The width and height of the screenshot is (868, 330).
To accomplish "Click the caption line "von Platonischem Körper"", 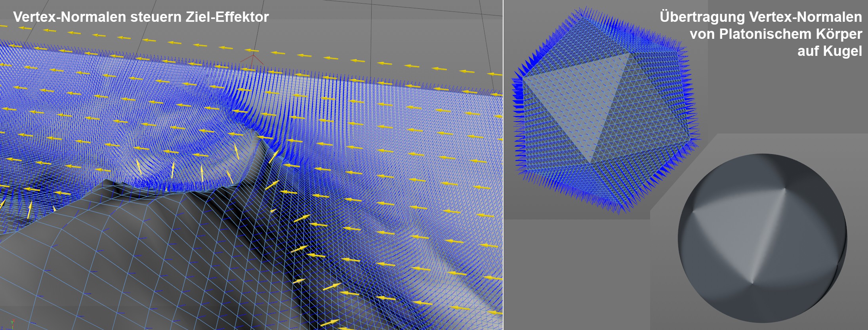I will [x=776, y=34].
